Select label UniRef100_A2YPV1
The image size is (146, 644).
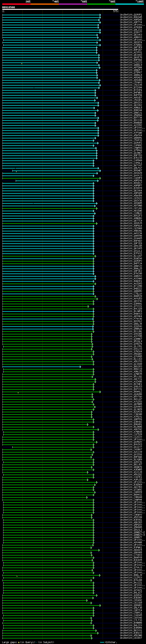click(131, 53)
